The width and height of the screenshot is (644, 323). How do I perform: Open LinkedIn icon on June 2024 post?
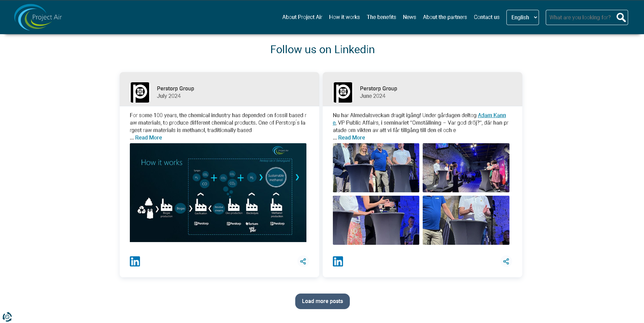[338, 261]
